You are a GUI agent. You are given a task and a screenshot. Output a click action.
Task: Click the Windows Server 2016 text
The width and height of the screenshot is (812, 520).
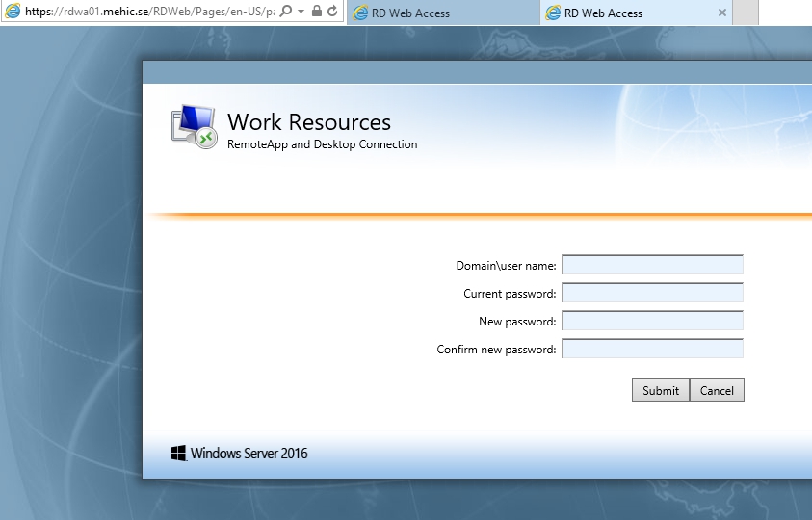click(249, 454)
